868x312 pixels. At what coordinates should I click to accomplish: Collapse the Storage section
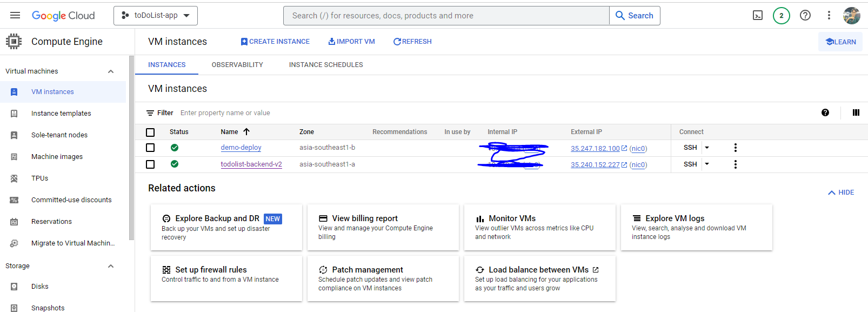(111, 266)
